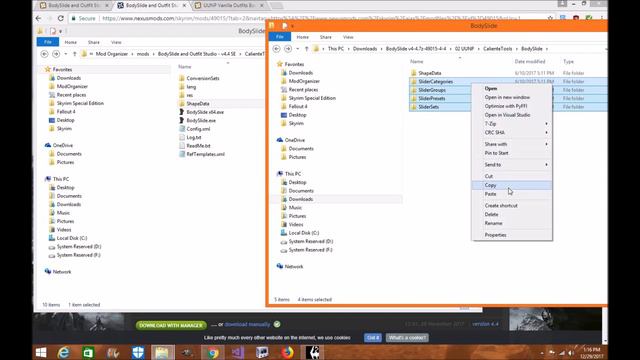Click the Download with Manager button
Image resolution: width=640 pixels, height=360 pixels.
171,325
